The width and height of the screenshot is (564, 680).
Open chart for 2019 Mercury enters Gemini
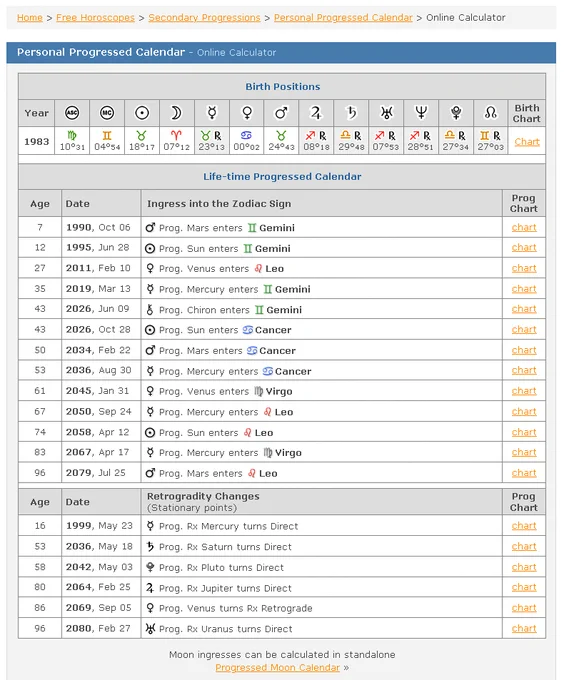[524, 289]
